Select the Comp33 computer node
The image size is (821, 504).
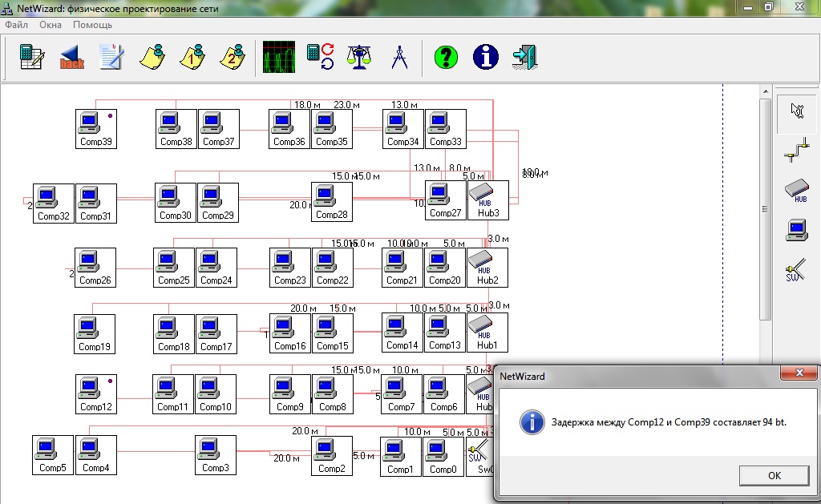click(446, 129)
